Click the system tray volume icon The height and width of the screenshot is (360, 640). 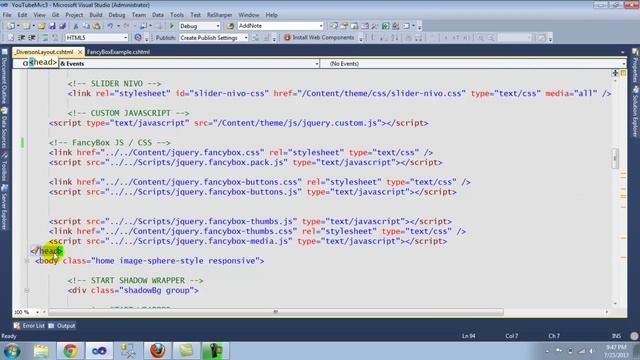pyautogui.click(x=591, y=351)
